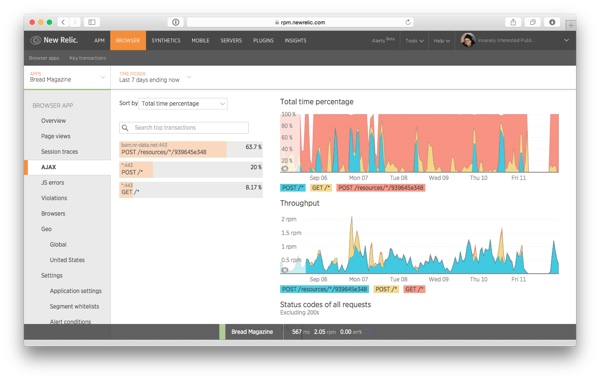Select the BROWSER tab
Screen dimensions: 600x381
(x=128, y=41)
